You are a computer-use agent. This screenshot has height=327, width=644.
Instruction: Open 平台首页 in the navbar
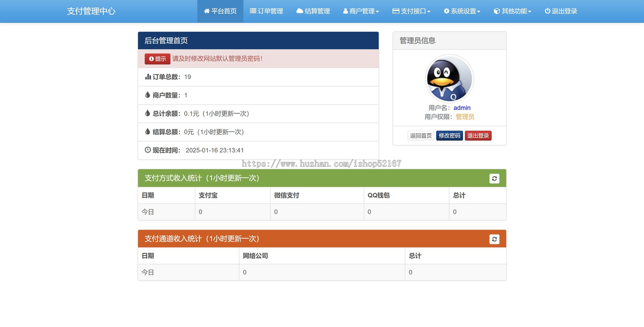pos(220,11)
